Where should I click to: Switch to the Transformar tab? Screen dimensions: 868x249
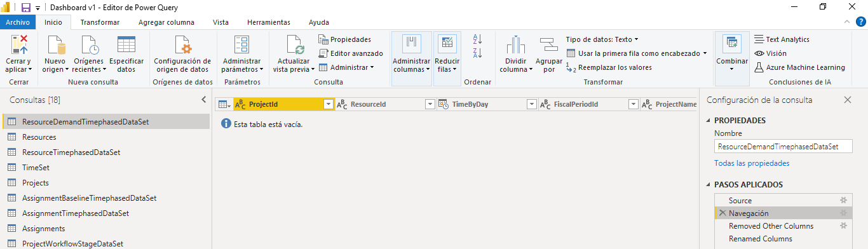tap(100, 22)
